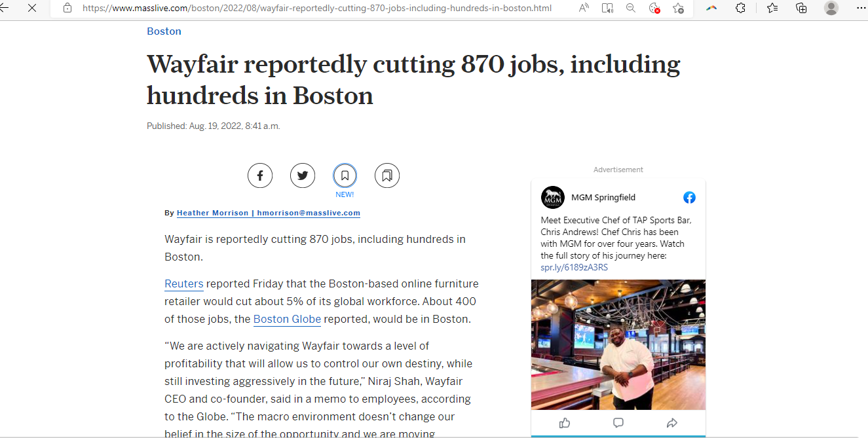The image size is (868, 438).
Task: Click the Published Aug. 19, 2022 date
Action: [x=213, y=126]
